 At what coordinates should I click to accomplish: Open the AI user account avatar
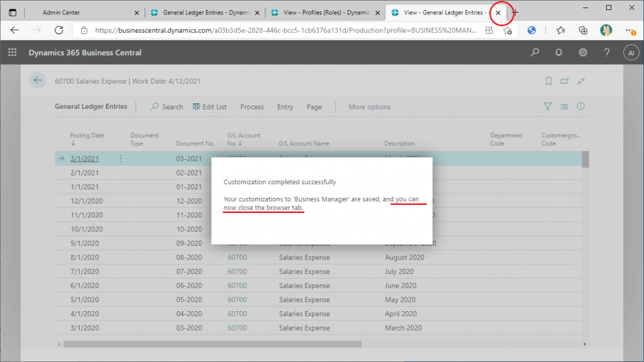pyautogui.click(x=631, y=53)
